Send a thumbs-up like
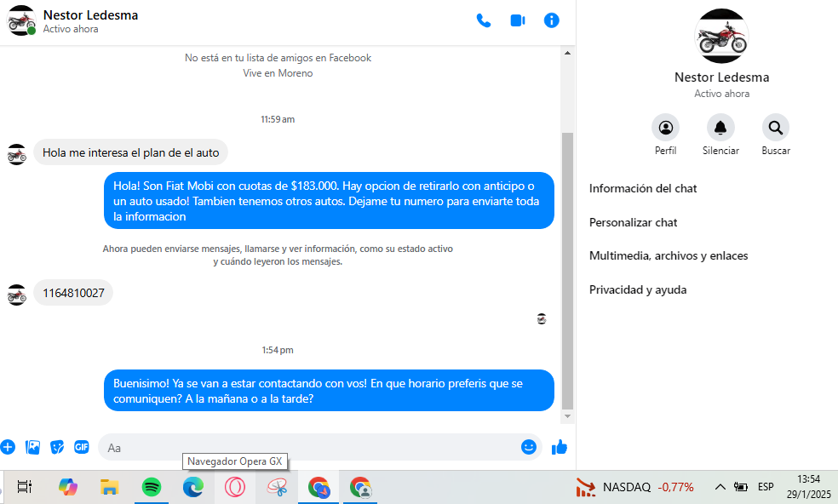The height and width of the screenshot is (504, 838). point(559,447)
